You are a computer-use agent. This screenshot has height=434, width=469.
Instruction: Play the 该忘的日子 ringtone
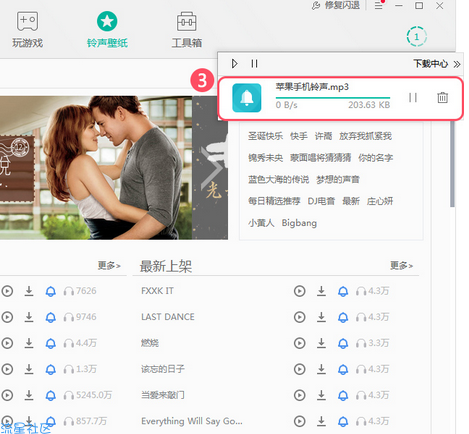pos(299,369)
